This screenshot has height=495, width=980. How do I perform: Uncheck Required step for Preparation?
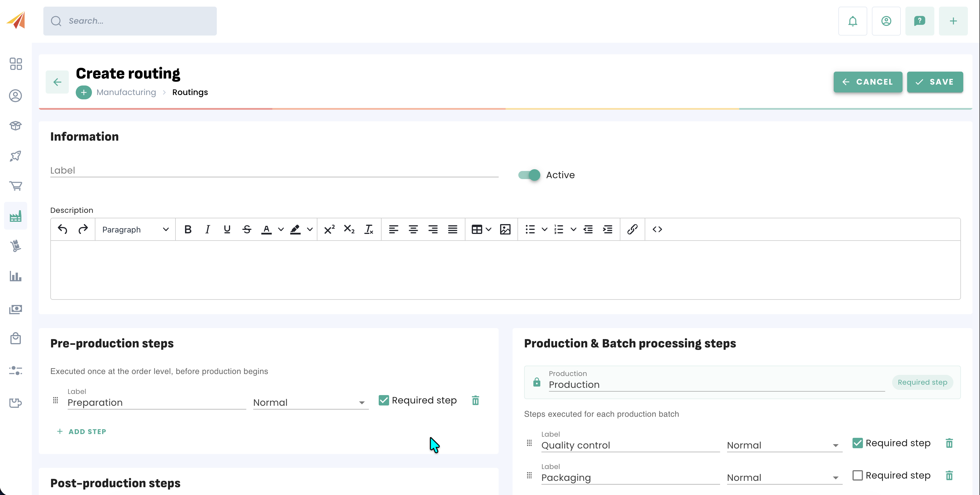pyautogui.click(x=384, y=400)
